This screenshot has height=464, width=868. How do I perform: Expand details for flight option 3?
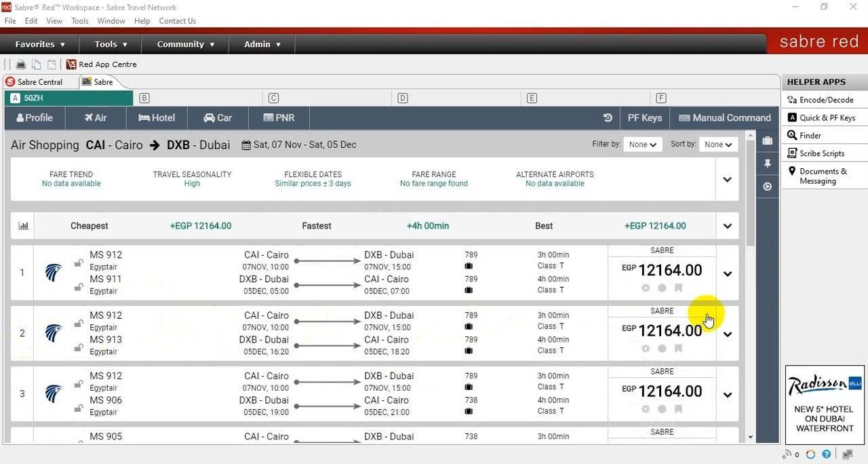(x=728, y=395)
